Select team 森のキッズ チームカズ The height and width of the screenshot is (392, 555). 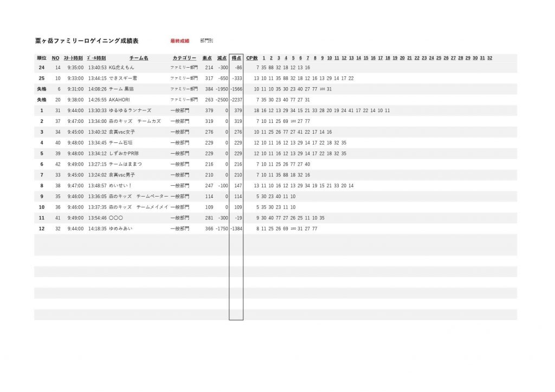pyautogui.click(x=135, y=121)
